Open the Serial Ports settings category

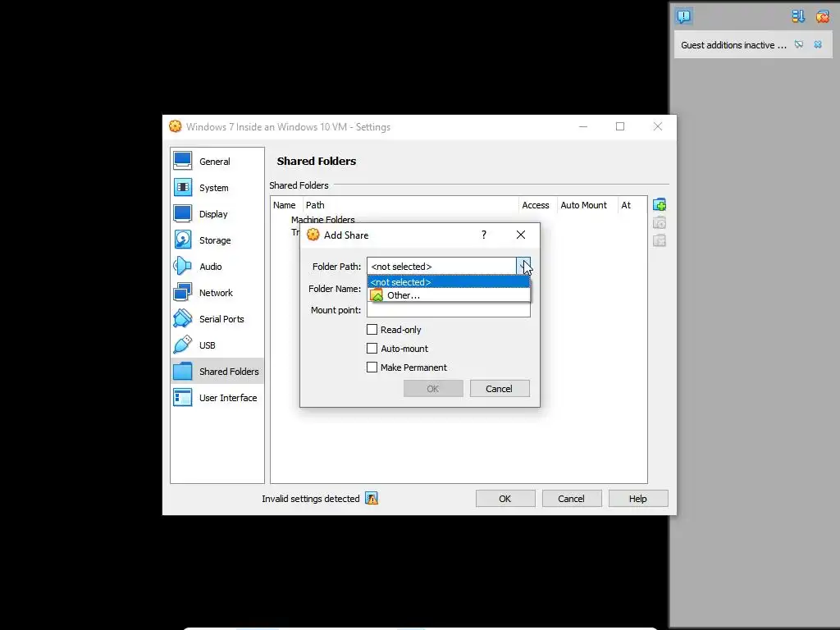(x=217, y=319)
